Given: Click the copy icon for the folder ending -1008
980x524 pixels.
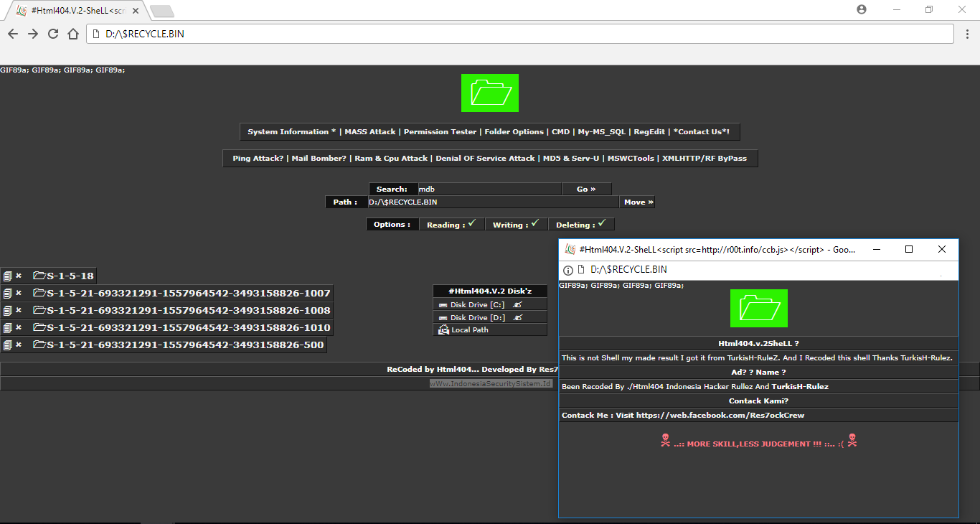Looking at the screenshot, I should click(7, 311).
